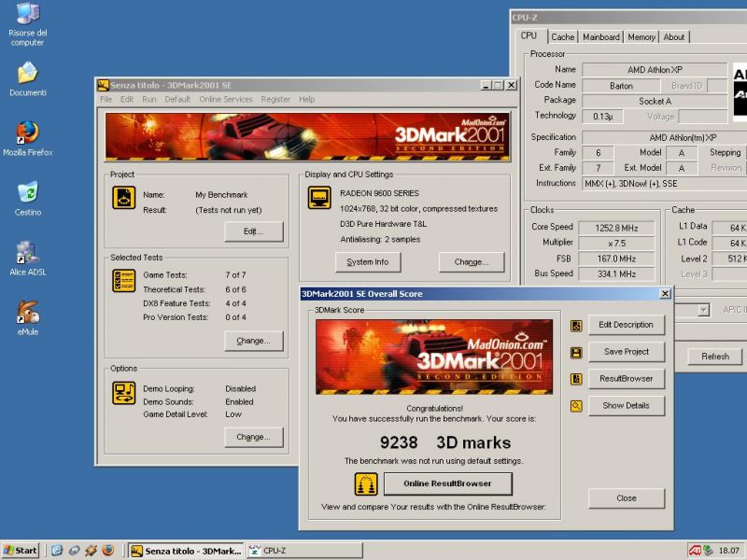
Task: Open the Default menu in 3DMark2001
Action: pyautogui.click(x=177, y=99)
